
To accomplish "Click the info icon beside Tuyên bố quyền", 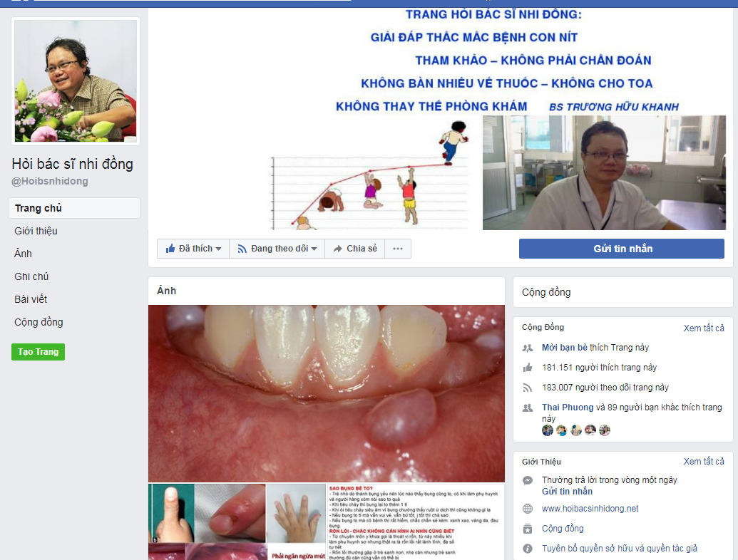I will click(x=528, y=549).
